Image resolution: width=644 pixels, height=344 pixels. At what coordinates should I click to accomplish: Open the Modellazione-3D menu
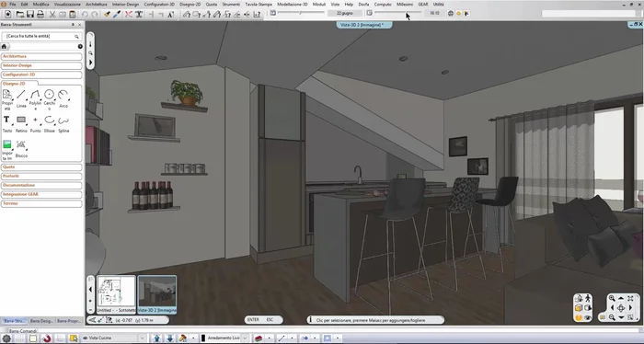[292, 4]
